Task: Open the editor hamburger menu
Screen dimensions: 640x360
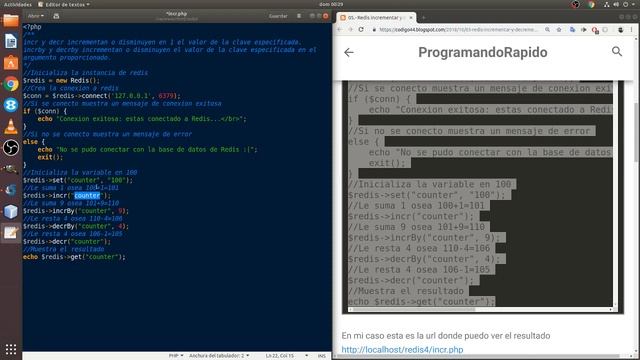Action: (299, 16)
